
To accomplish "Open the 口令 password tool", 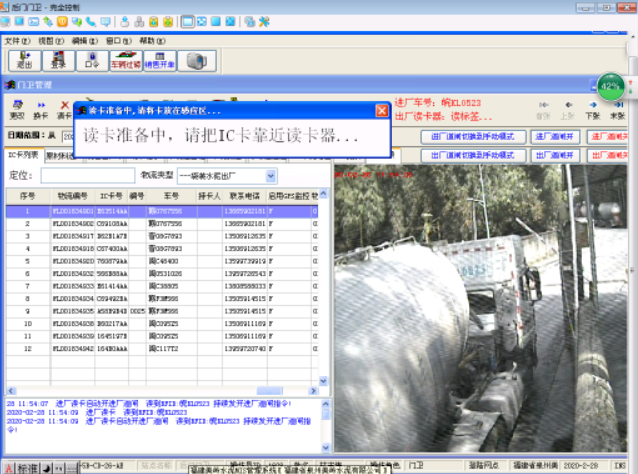I will (x=92, y=61).
